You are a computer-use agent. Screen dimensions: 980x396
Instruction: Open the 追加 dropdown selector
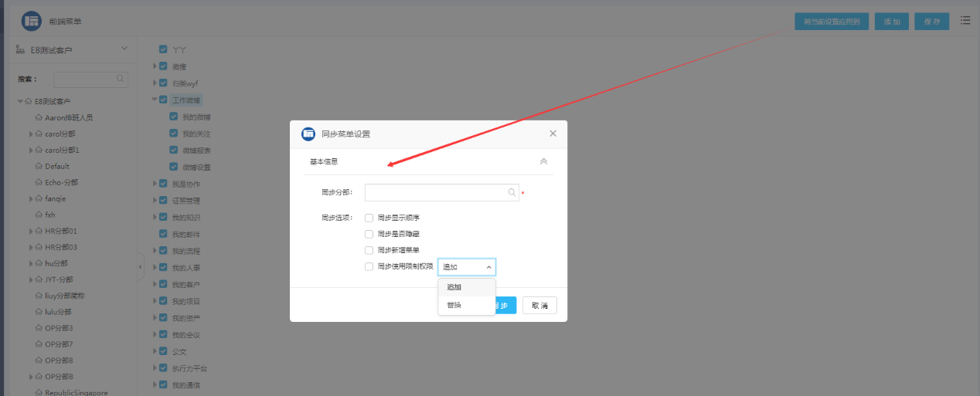click(x=467, y=267)
